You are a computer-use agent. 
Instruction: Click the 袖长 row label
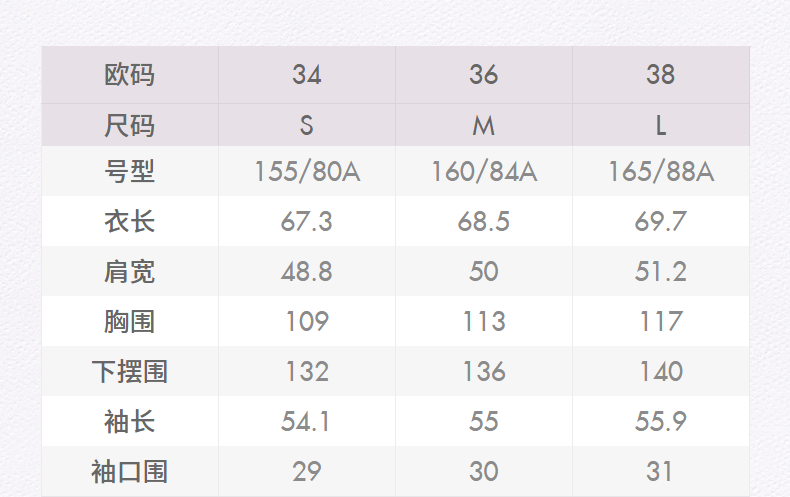130,422
